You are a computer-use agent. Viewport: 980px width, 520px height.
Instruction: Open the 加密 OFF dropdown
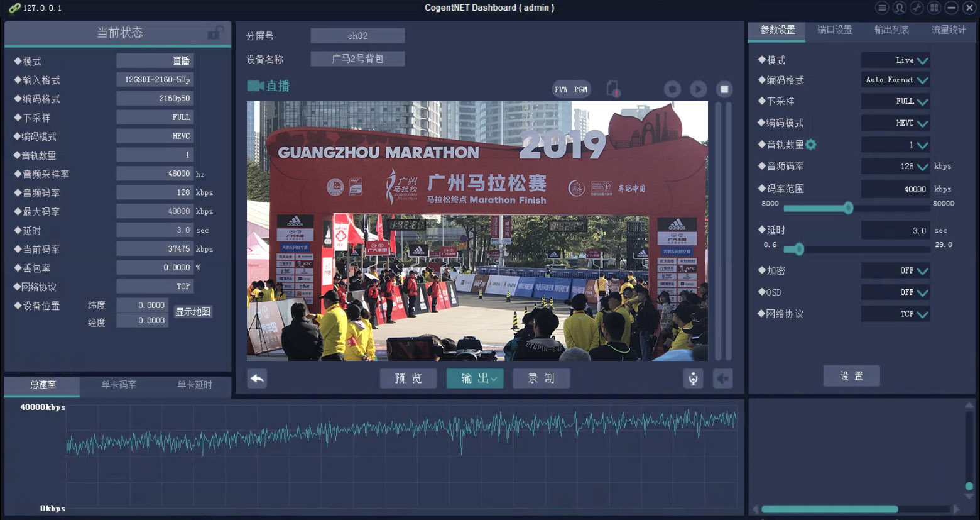[x=895, y=271]
